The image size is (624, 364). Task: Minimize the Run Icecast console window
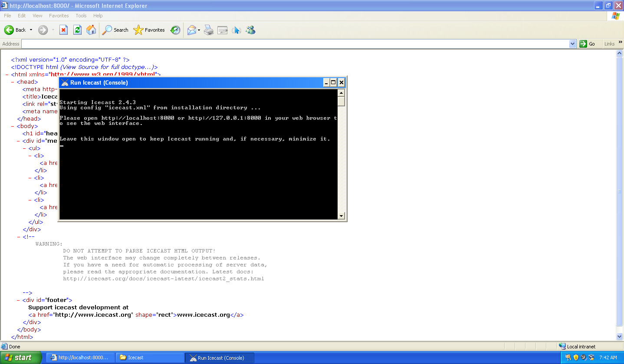(326, 82)
